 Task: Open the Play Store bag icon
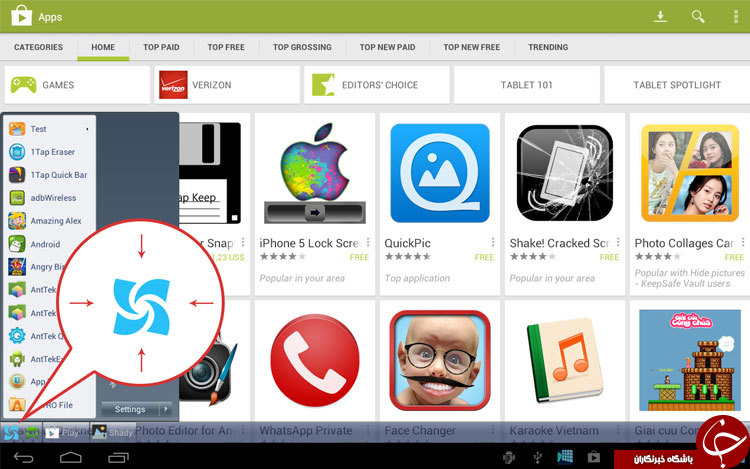pos(21,16)
